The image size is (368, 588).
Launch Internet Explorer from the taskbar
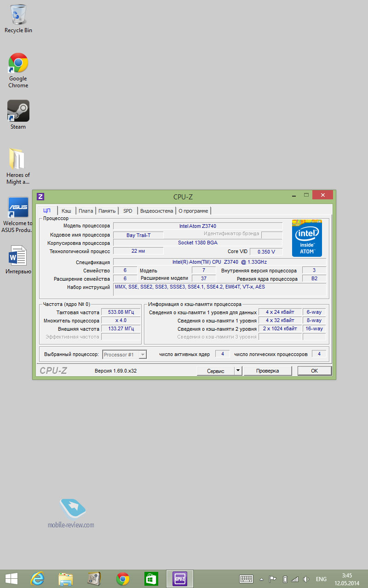pos(37,579)
